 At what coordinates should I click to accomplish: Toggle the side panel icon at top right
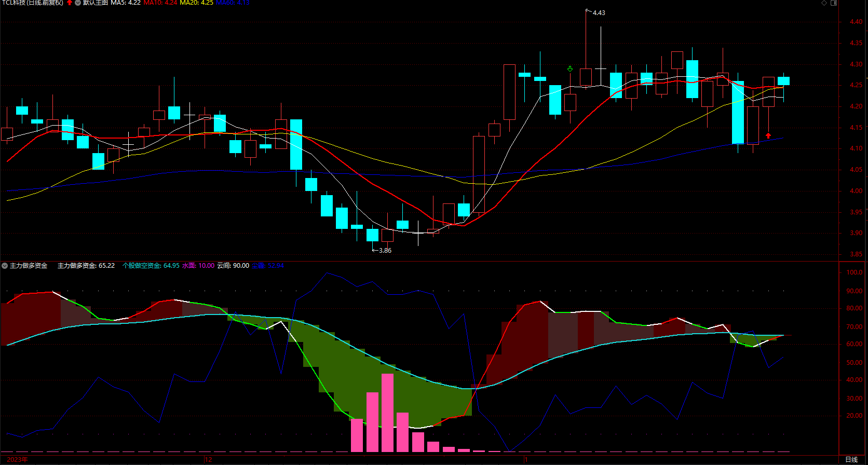pyautogui.click(x=834, y=3)
